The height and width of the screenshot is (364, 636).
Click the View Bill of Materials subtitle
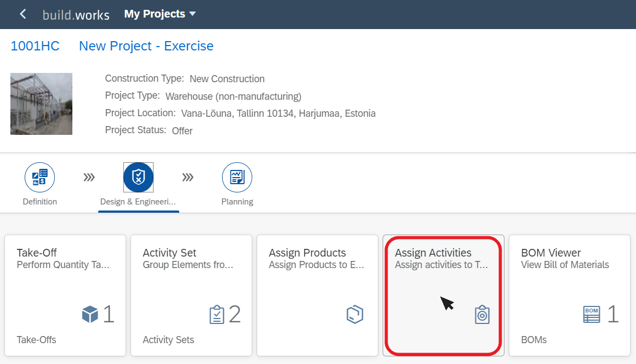565,265
